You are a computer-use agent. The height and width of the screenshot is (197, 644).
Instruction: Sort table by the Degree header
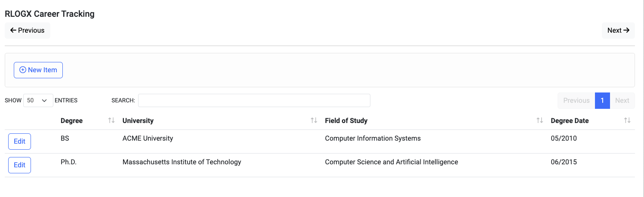point(72,121)
